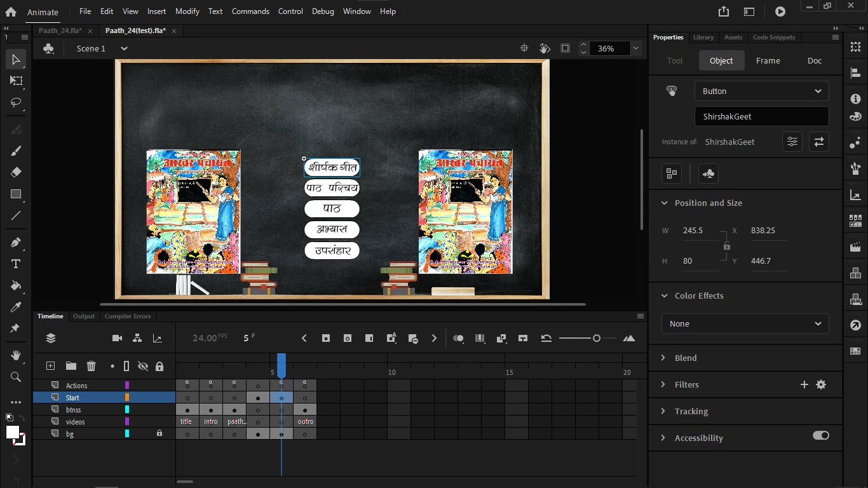Expand the Blend section

click(665, 358)
